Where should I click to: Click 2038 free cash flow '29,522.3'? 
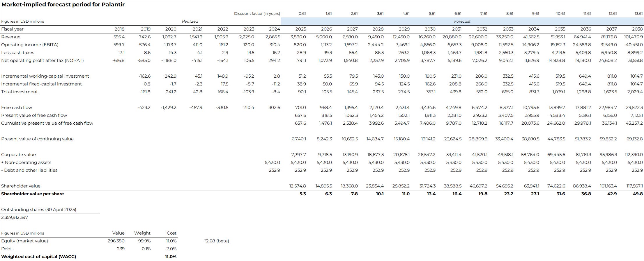(x=634, y=108)
